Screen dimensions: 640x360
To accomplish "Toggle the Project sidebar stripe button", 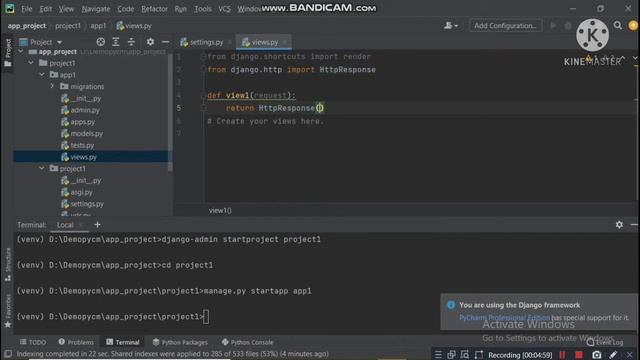I will [8, 52].
